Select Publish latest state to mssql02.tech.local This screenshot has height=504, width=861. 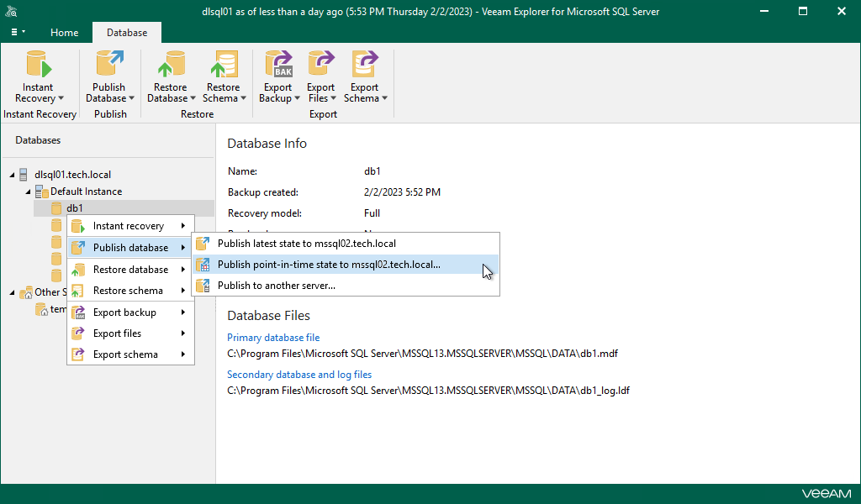click(346, 244)
